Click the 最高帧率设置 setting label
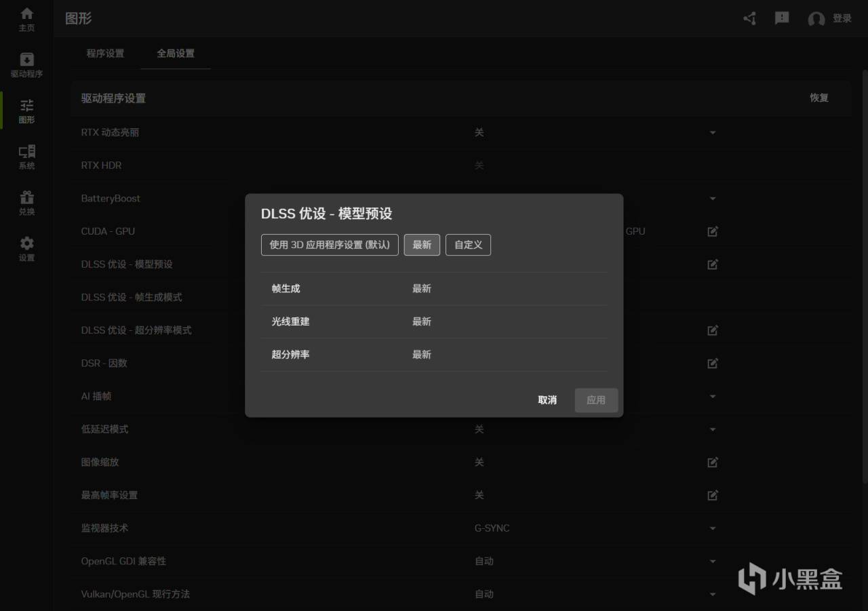 (x=109, y=495)
